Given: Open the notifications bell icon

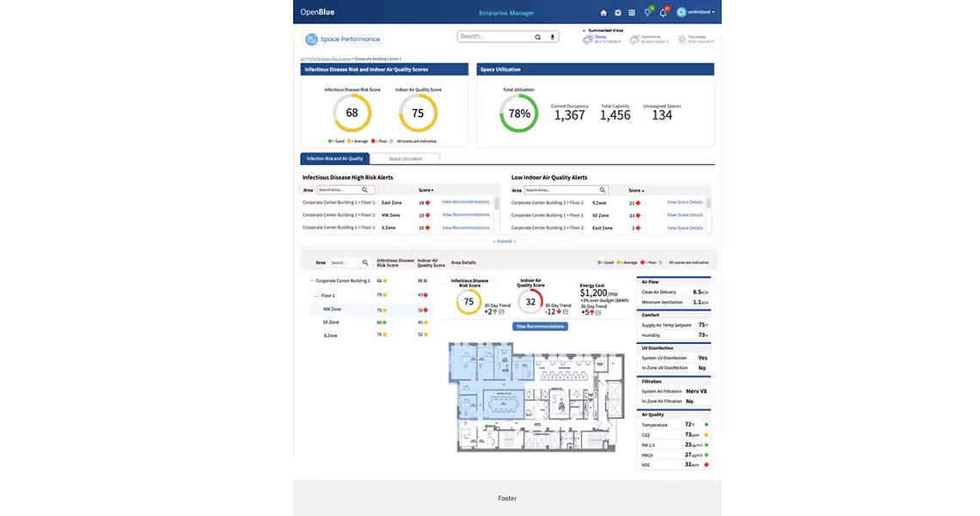Looking at the screenshot, I should click(x=663, y=13).
